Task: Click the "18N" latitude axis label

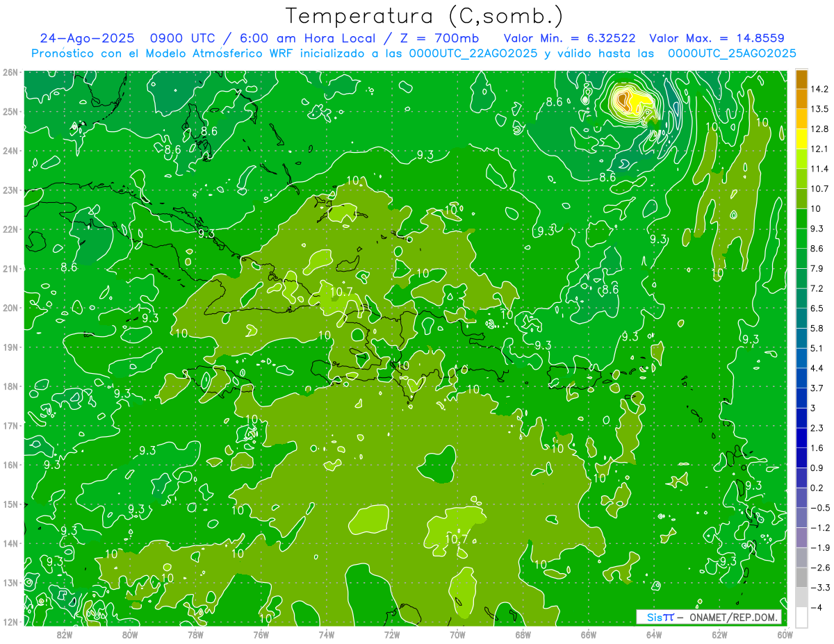Action: 10,386
